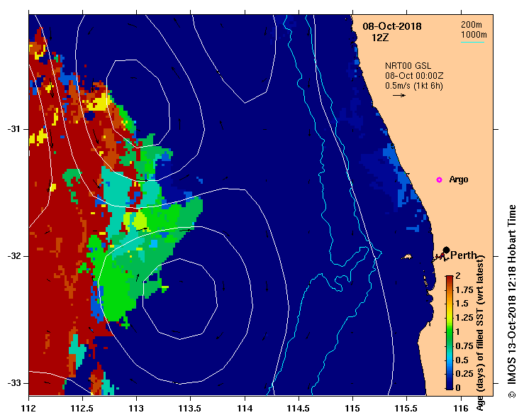
Task: Click the colorbar tick label 0.25
Action: coord(465,374)
